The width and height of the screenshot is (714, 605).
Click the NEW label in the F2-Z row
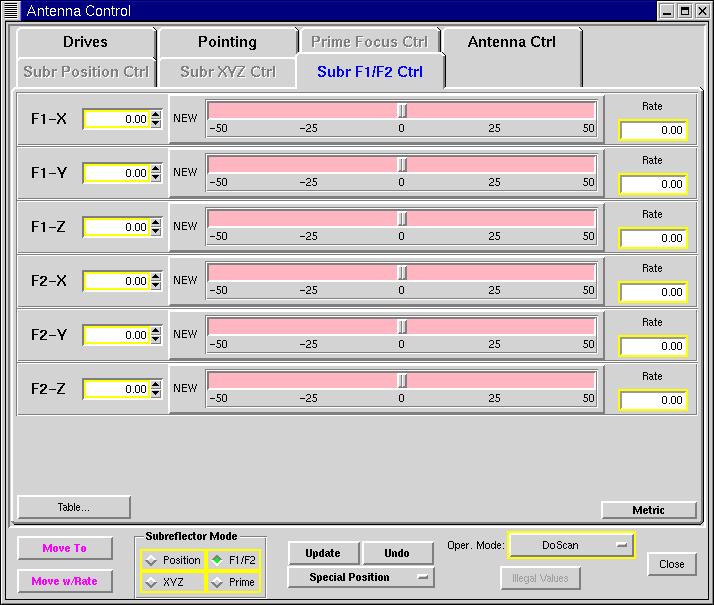click(x=185, y=388)
